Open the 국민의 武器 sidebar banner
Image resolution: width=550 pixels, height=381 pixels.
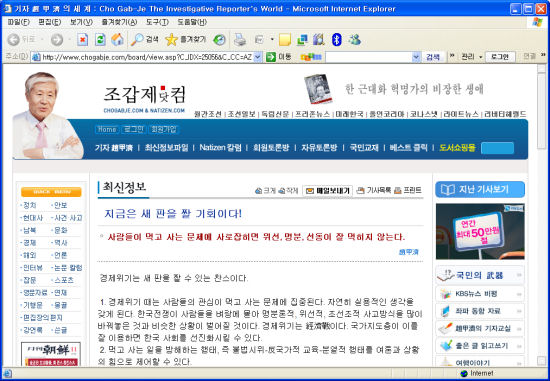pos(480,275)
